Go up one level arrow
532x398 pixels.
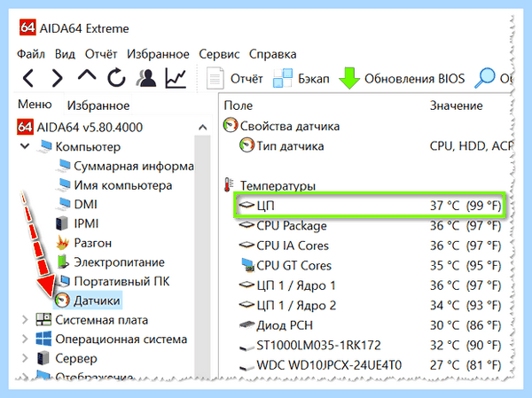click(x=87, y=76)
